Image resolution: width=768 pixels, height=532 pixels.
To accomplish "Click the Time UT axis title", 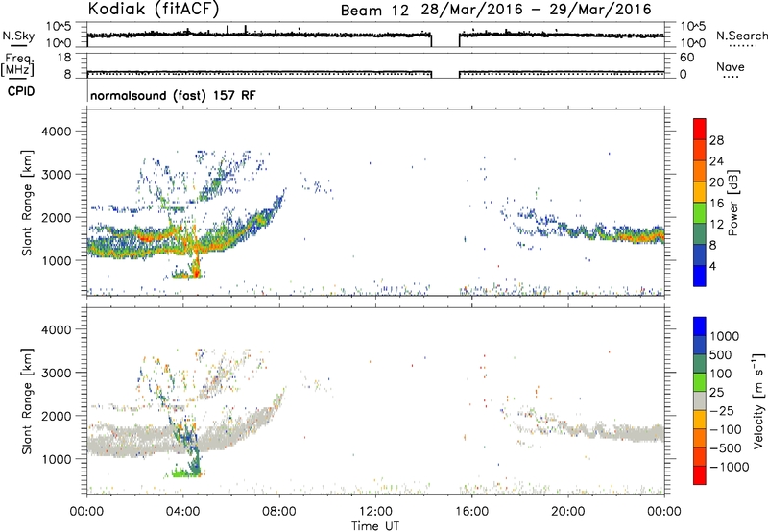I will click(x=375, y=526).
